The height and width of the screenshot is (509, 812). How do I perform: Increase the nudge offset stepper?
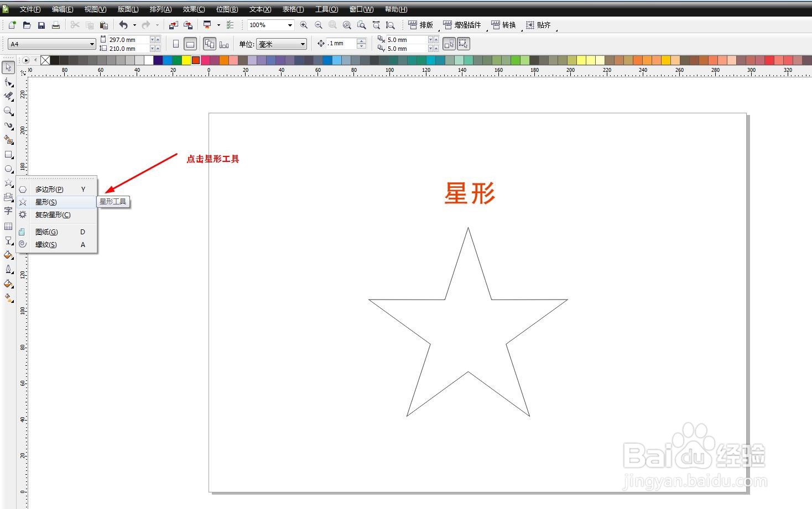tap(362, 41)
